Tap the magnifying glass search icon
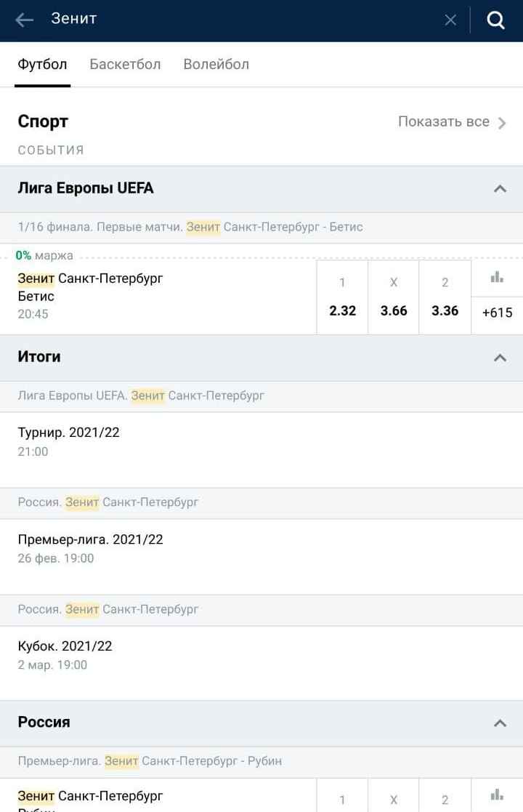The height and width of the screenshot is (812, 523). point(495,20)
